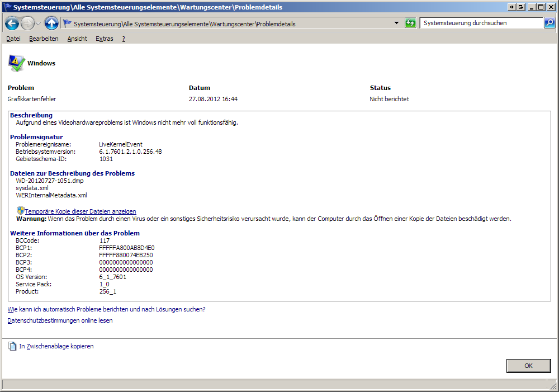559x392 pixels.
Task: Click the Nicht berichtet status text
Action: pyautogui.click(x=389, y=99)
